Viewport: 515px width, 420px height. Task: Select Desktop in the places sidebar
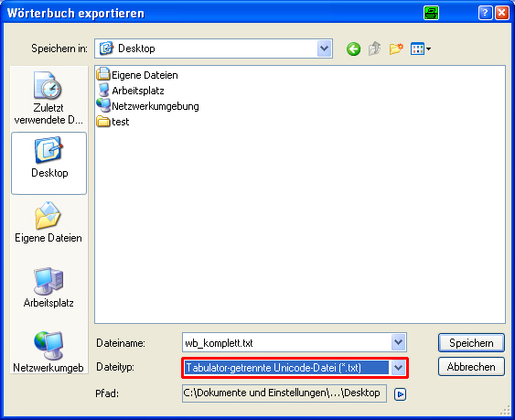[x=48, y=163]
